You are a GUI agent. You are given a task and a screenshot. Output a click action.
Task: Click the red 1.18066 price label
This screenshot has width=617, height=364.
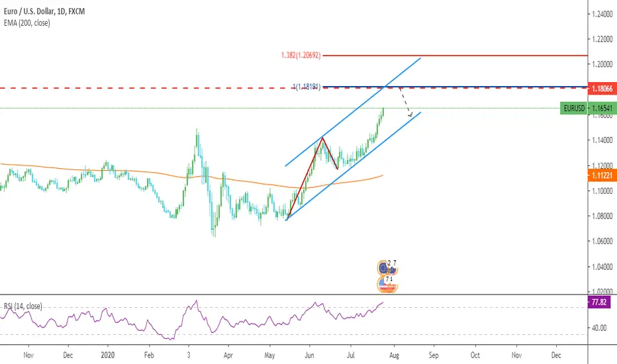(x=602, y=89)
